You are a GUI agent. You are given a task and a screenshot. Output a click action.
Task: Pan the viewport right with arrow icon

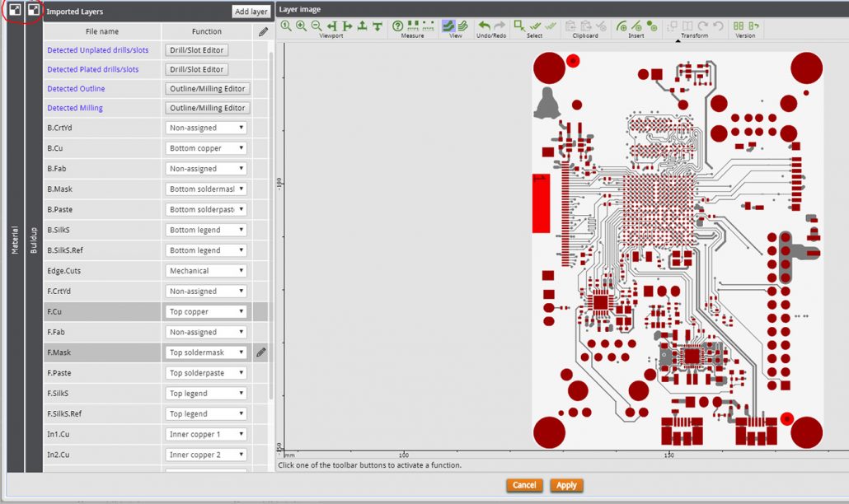point(347,26)
